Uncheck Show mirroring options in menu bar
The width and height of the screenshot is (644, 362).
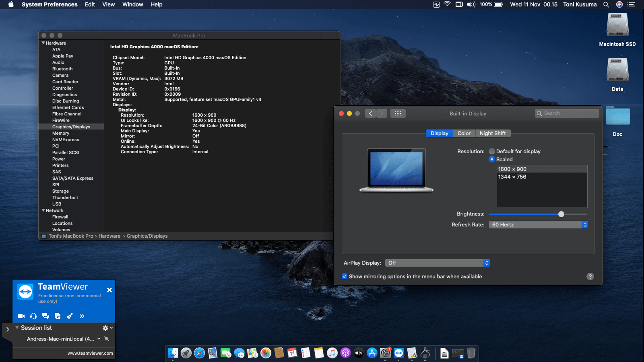[345, 276]
